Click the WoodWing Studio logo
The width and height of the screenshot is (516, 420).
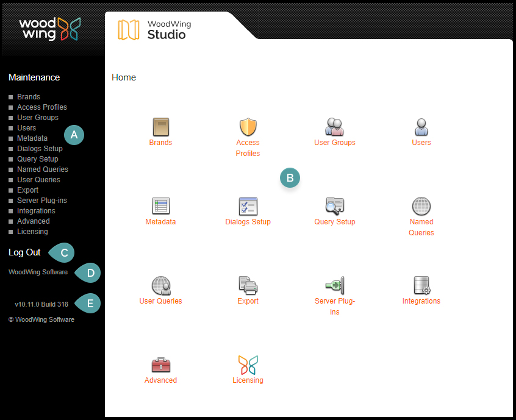[154, 30]
